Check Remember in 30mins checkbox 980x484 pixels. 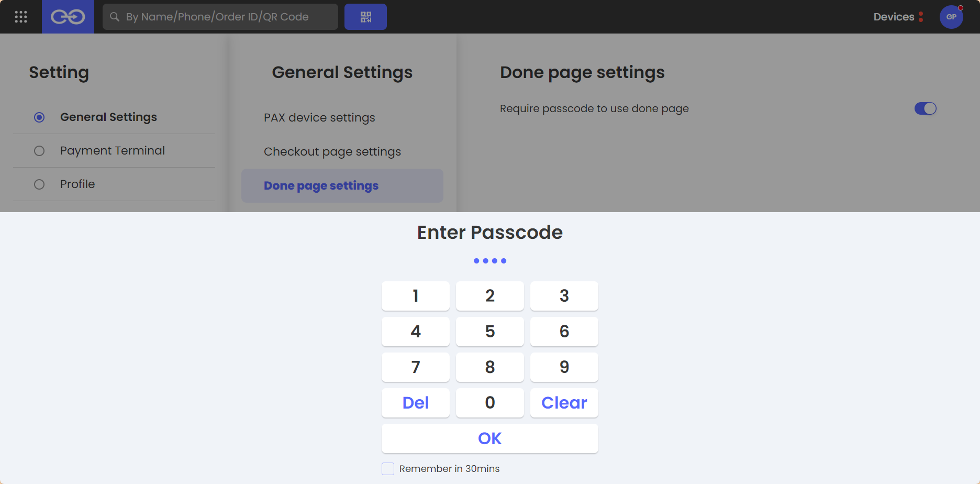click(x=388, y=469)
